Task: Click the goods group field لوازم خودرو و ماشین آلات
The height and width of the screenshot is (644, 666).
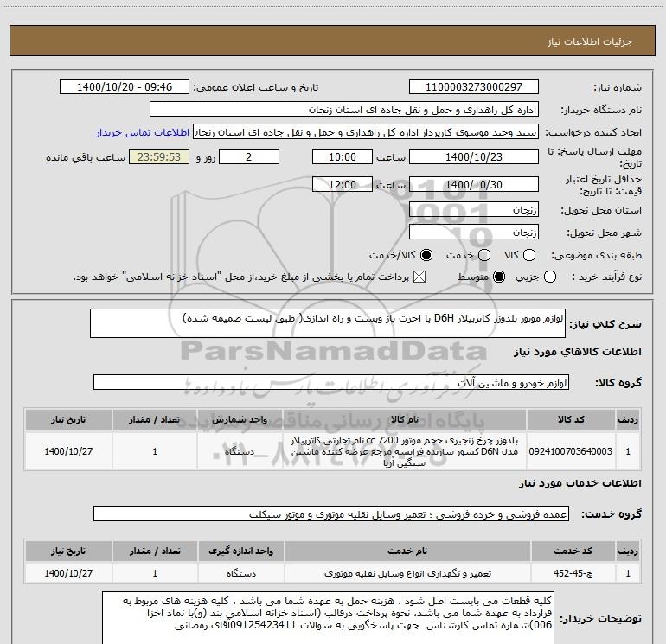Action: (x=331, y=382)
